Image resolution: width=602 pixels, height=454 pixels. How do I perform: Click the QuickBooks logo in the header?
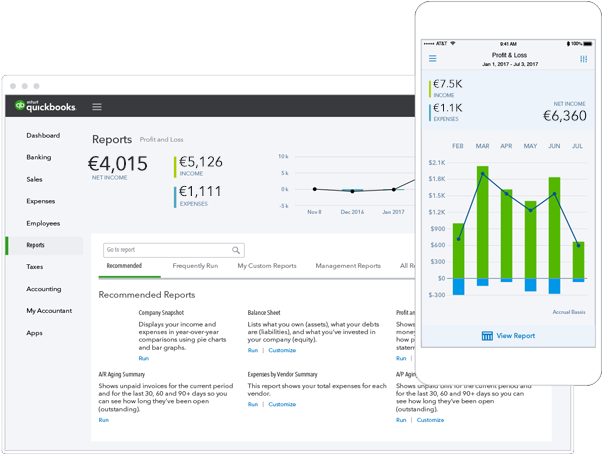[45, 106]
